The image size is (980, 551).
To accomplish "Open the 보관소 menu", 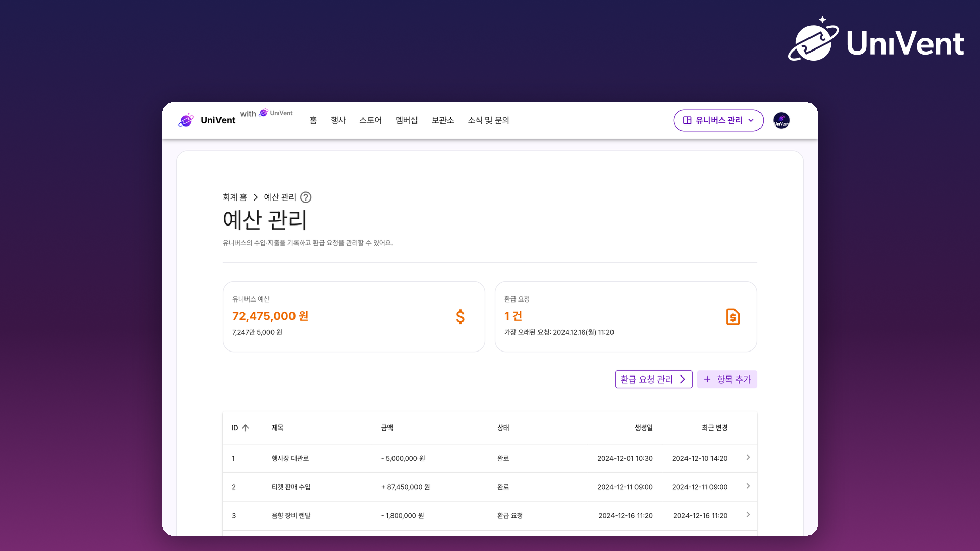I will point(443,120).
